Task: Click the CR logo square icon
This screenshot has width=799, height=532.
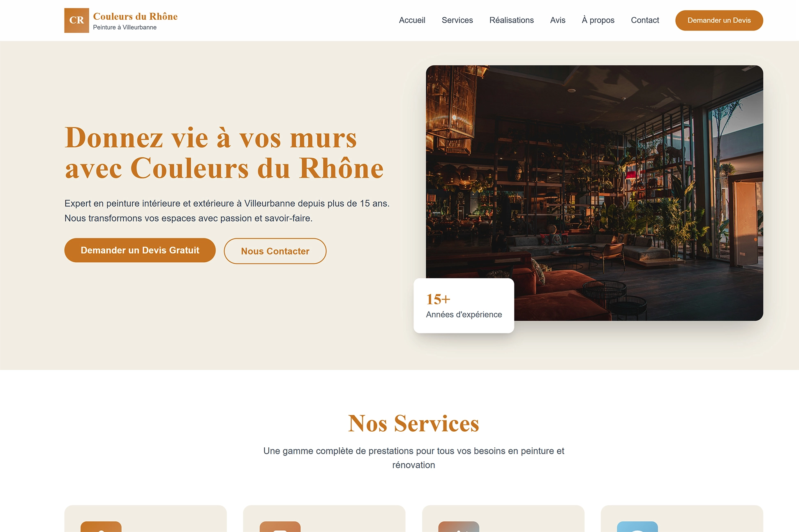Action: click(76, 20)
